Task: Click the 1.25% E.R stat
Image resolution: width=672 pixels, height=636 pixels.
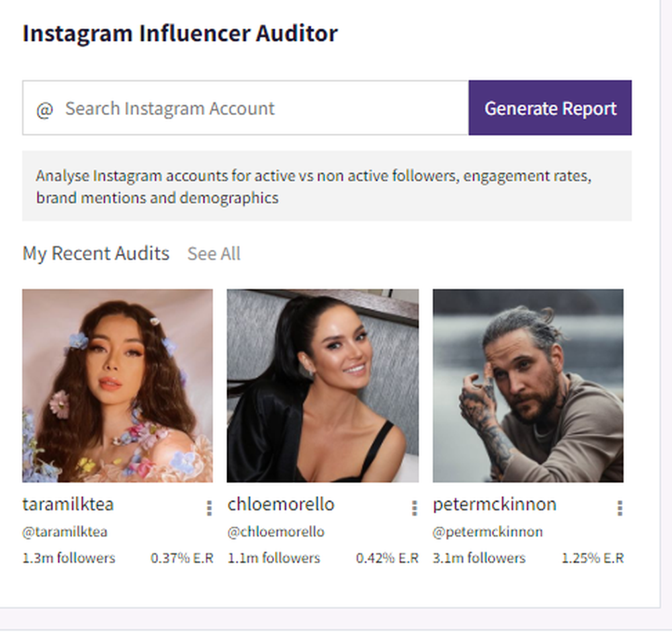Action: [x=593, y=558]
